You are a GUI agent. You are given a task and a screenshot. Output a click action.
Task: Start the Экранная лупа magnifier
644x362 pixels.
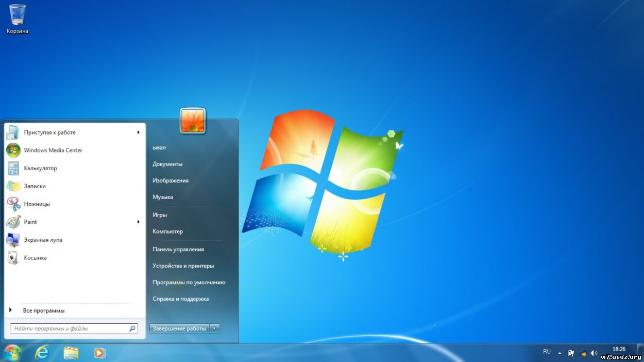[x=43, y=240]
